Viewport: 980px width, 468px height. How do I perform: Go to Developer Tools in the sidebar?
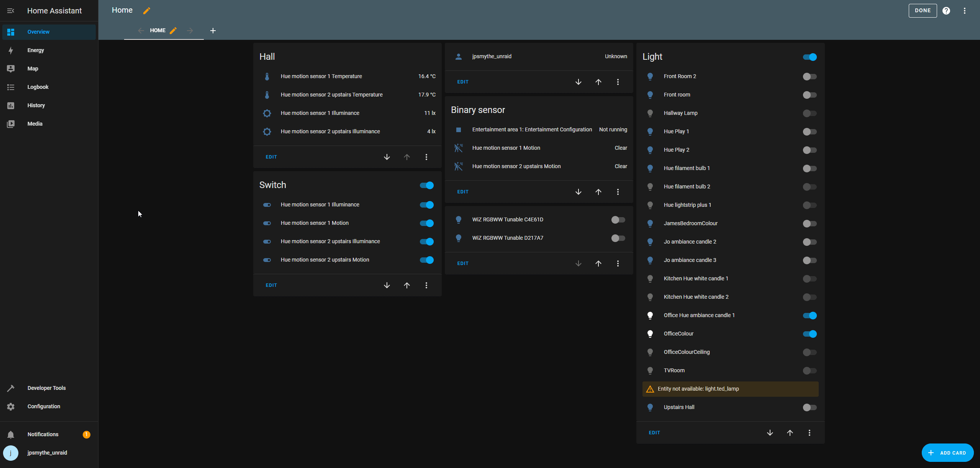pyautogui.click(x=46, y=388)
